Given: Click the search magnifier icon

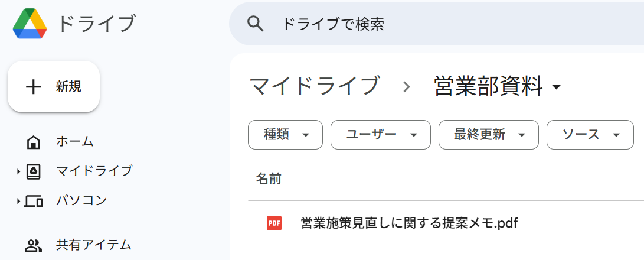Looking at the screenshot, I should coord(254,24).
